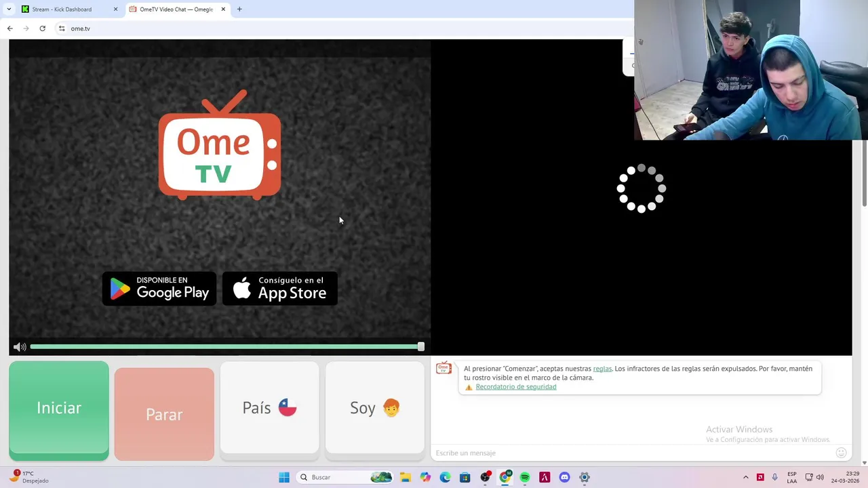
Task: Click the warning triangle icon
Action: tap(469, 387)
